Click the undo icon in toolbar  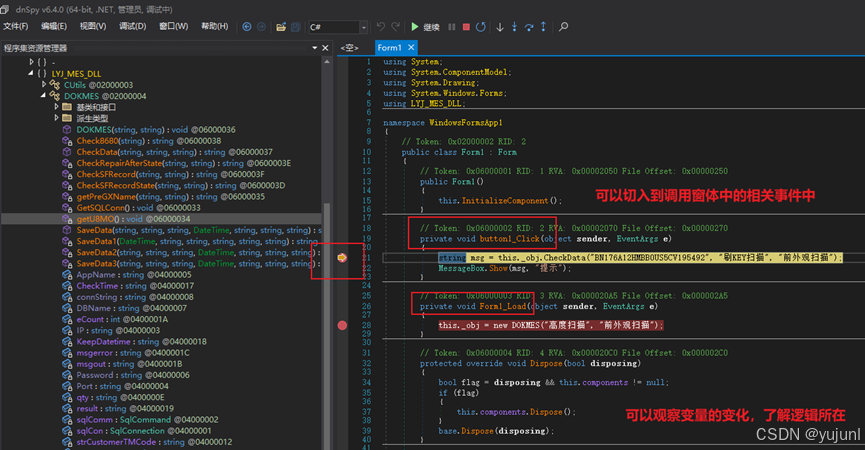click(381, 26)
